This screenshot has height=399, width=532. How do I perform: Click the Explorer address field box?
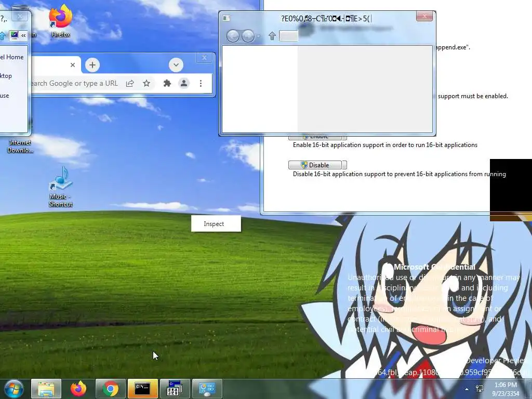288,36
